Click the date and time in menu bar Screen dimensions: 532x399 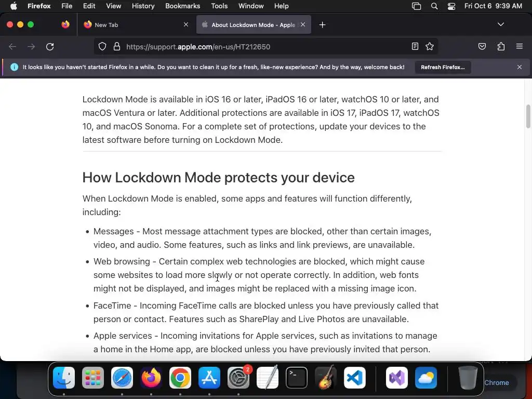coord(493,6)
